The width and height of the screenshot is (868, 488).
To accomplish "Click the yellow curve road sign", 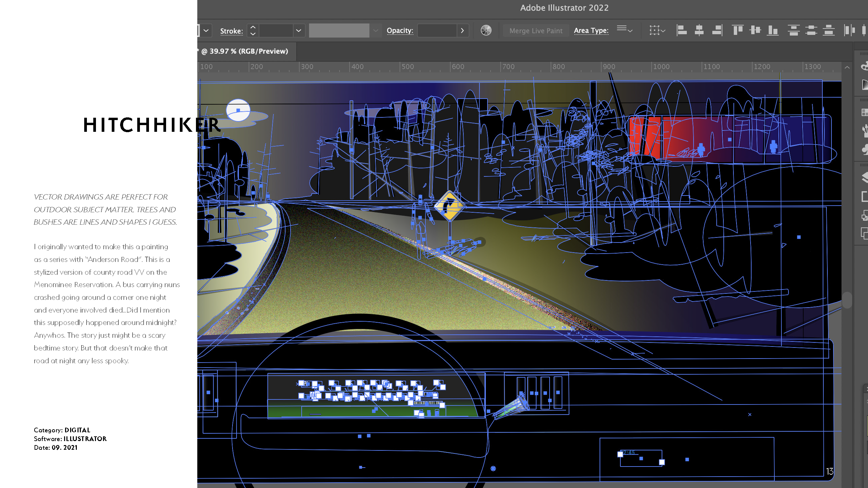I will (449, 206).
